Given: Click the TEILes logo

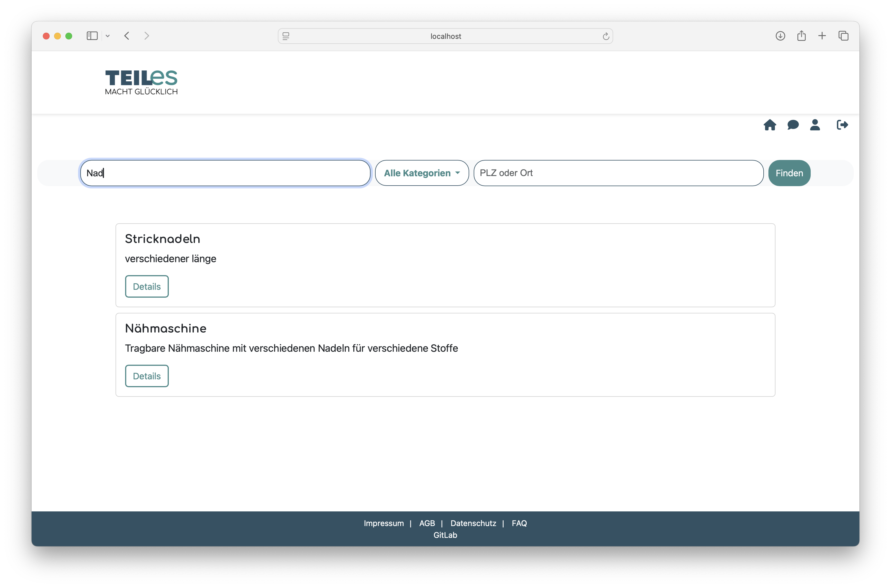Looking at the screenshot, I should 141,82.
